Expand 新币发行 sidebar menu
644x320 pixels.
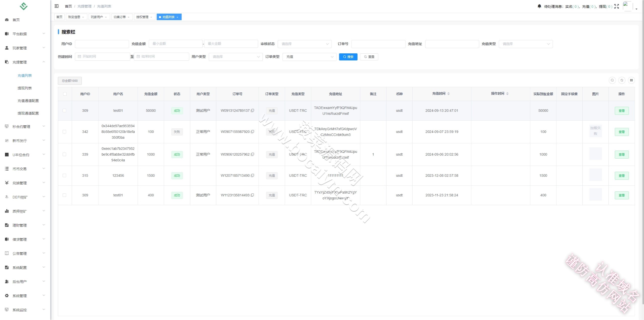[25, 141]
